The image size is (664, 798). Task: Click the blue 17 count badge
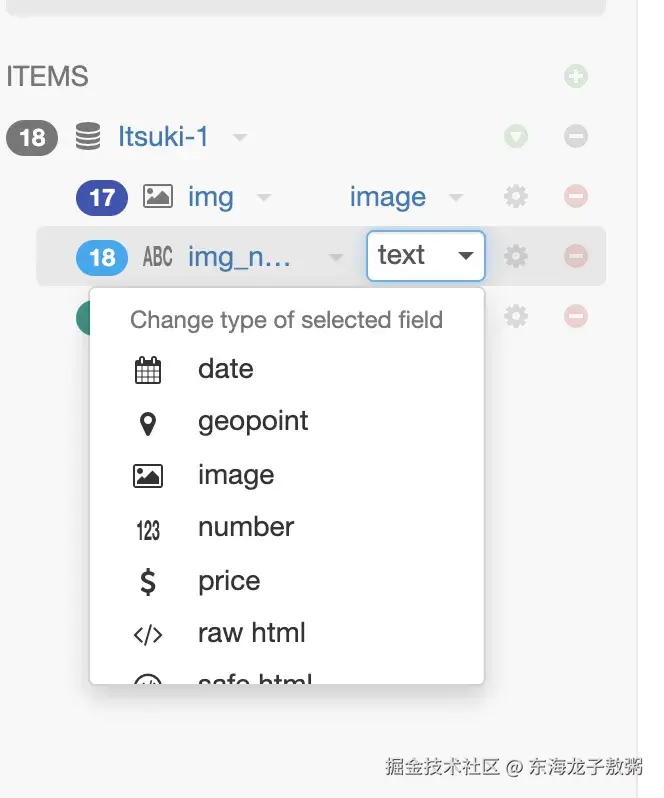point(102,197)
